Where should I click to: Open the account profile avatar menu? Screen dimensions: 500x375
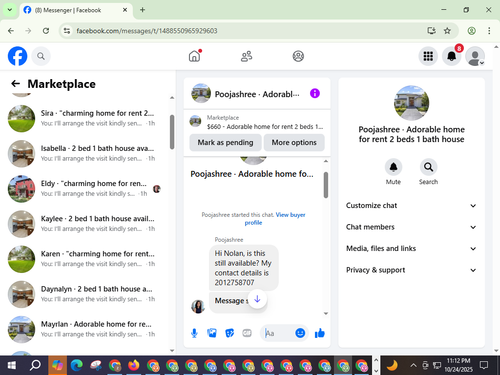[475, 56]
